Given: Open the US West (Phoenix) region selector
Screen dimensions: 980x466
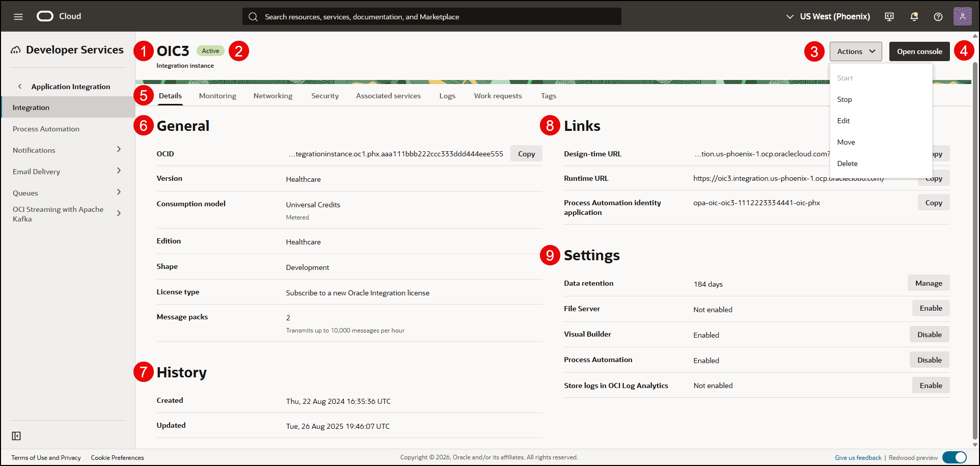Looking at the screenshot, I should click(x=828, y=16).
